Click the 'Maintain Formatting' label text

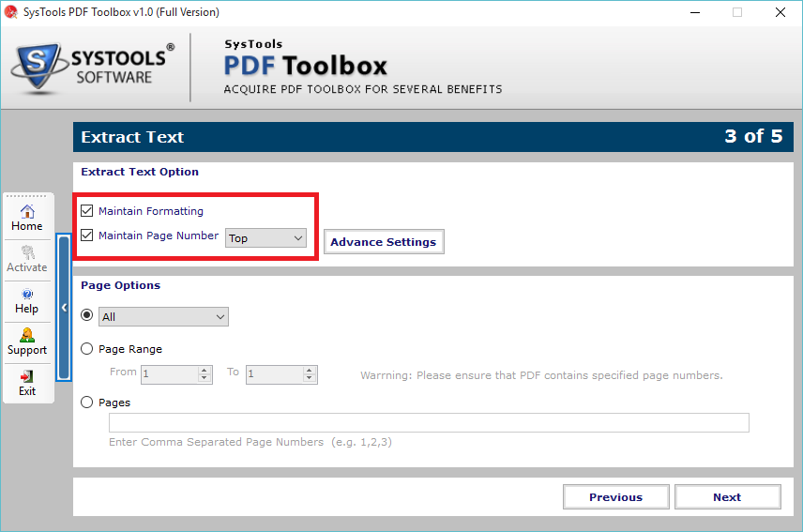click(x=151, y=211)
